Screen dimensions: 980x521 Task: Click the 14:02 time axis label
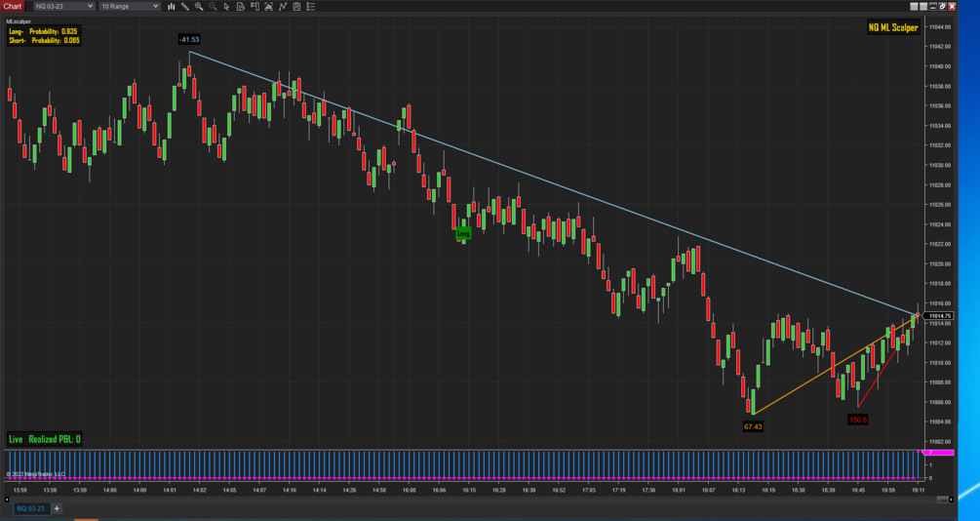[x=199, y=491]
